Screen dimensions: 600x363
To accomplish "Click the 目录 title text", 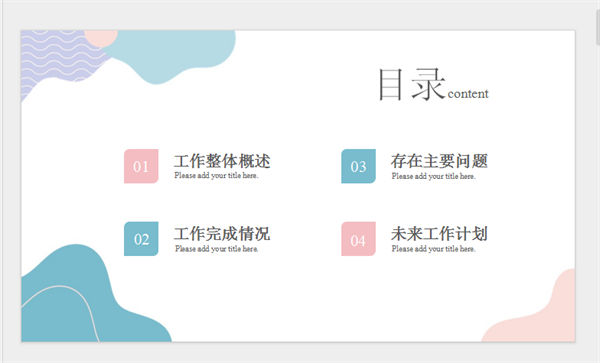I will pyautogui.click(x=411, y=85).
